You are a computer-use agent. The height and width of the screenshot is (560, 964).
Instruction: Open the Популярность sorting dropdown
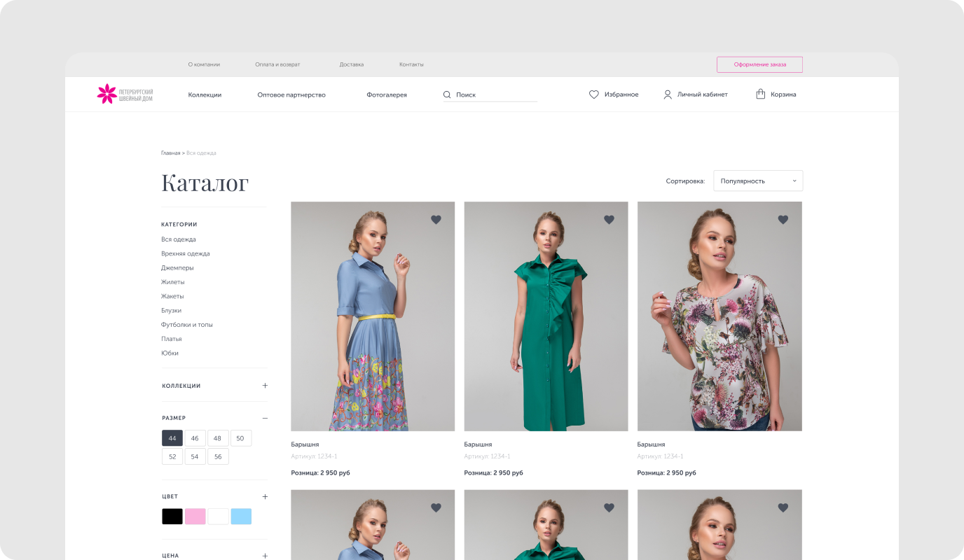coord(758,181)
